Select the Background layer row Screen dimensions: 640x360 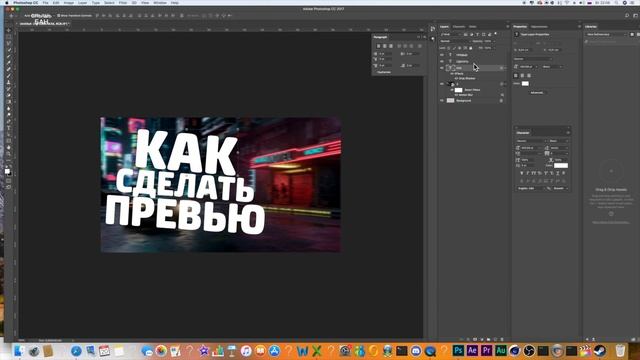coord(472,100)
